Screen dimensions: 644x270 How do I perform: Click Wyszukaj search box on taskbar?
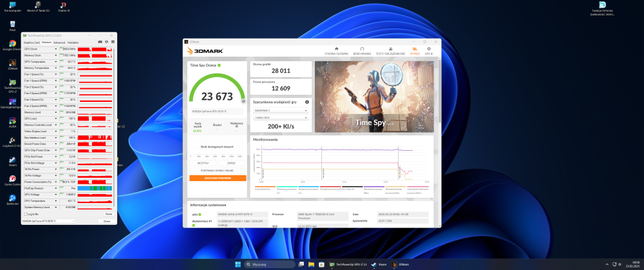pos(269,264)
